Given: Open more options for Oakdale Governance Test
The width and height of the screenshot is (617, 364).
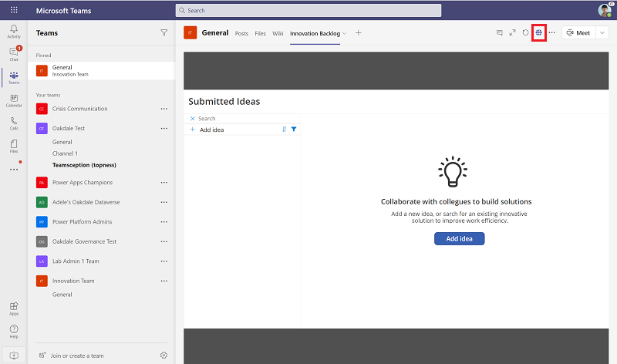Looking at the screenshot, I should pos(164,241).
